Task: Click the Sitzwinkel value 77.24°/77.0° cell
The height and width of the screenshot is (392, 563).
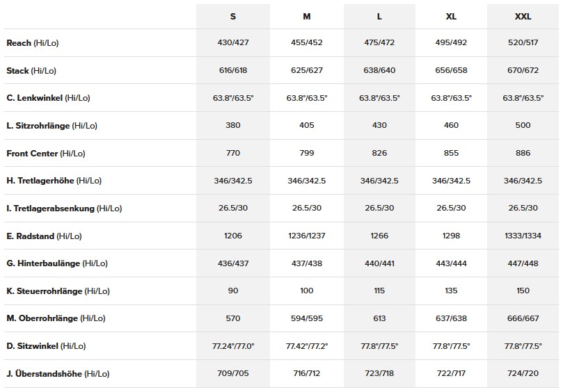Action: point(233,346)
